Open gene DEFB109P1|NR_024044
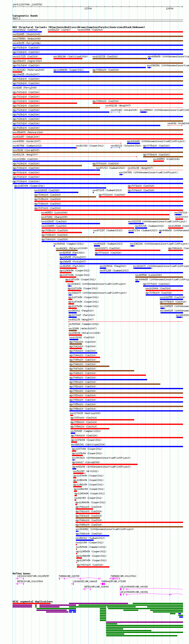 [x=96, y=586]
